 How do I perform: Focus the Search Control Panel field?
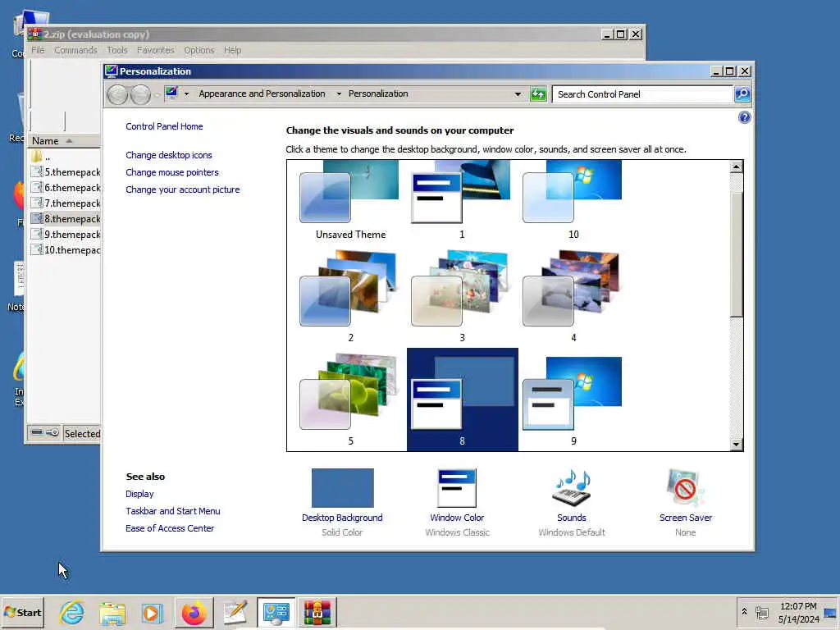coord(643,94)
